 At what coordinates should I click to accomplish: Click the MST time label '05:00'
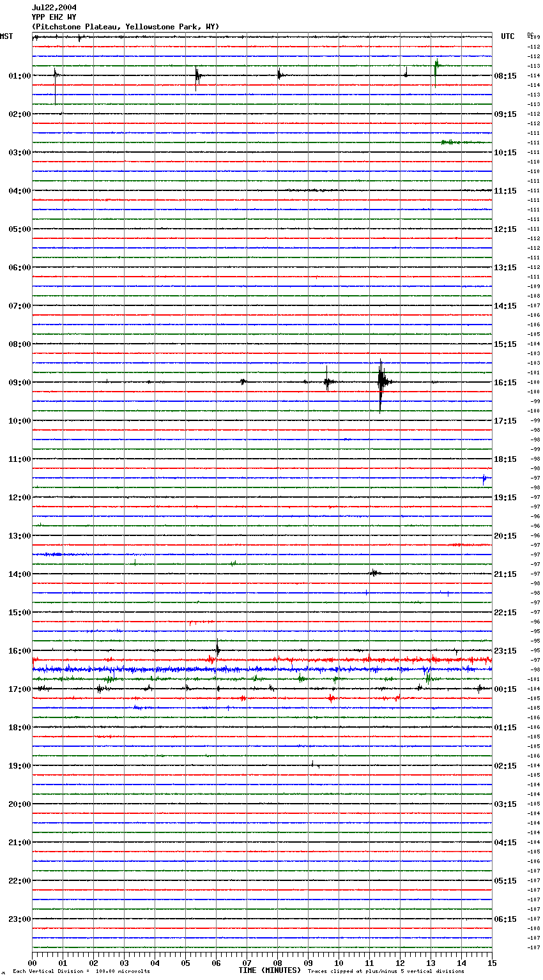pyautogui.click(x=20, y=229)
